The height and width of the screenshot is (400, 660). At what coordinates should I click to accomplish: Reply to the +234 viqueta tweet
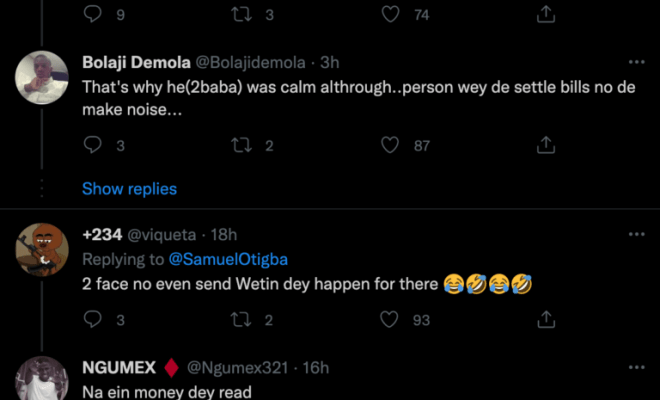click(92, 320)
